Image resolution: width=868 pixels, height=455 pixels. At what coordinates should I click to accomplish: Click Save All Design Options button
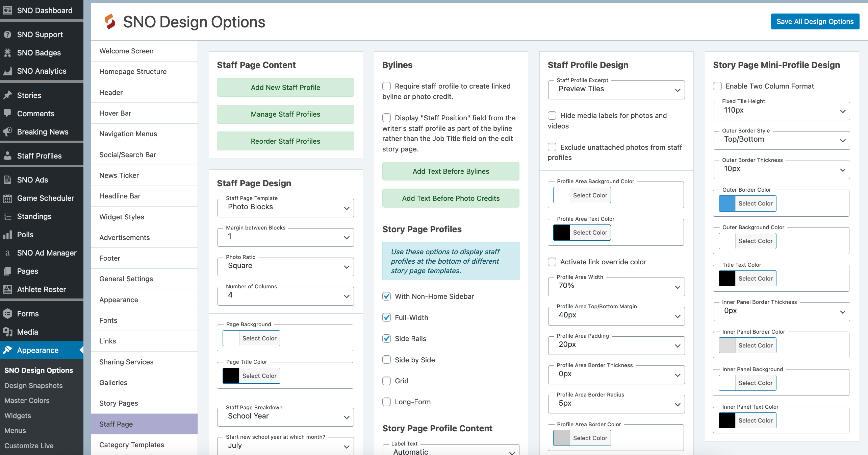pyautogui.click(x=815, y=22)
